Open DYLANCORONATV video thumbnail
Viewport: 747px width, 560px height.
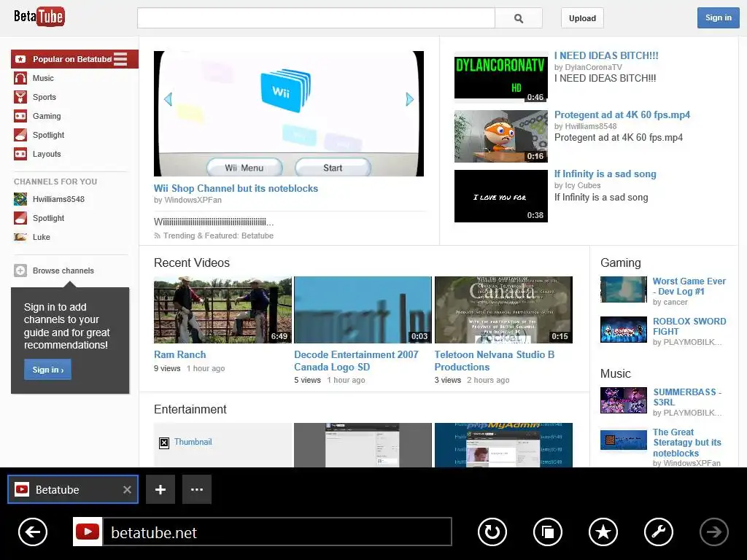500,77
